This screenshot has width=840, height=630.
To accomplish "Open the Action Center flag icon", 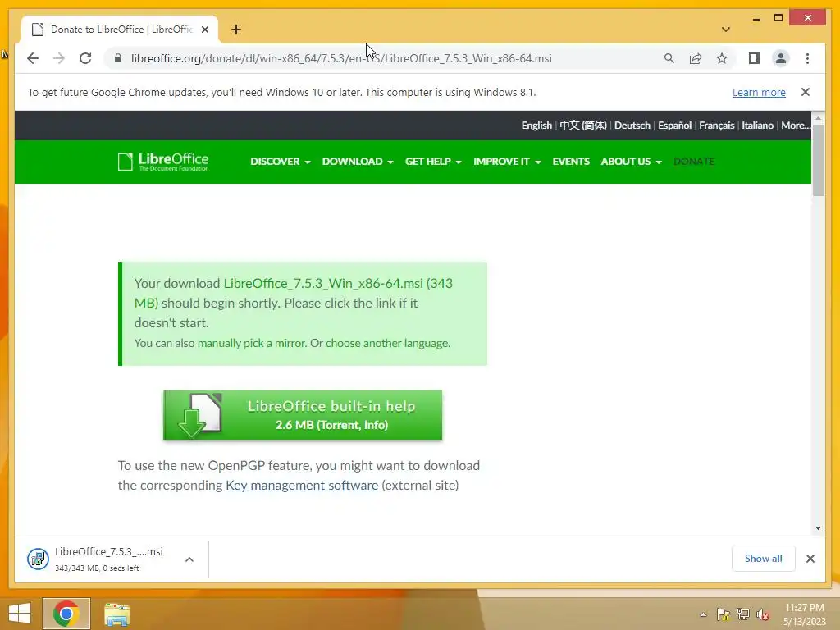I will click(x=723, y=614).
